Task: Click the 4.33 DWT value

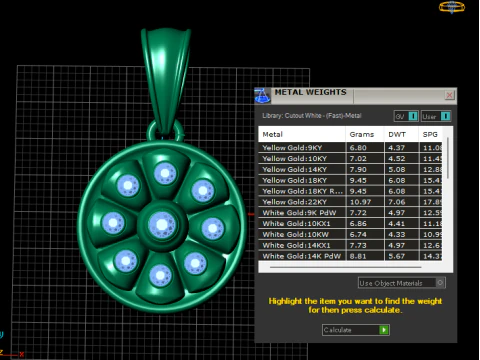Action: coord(397,234)
